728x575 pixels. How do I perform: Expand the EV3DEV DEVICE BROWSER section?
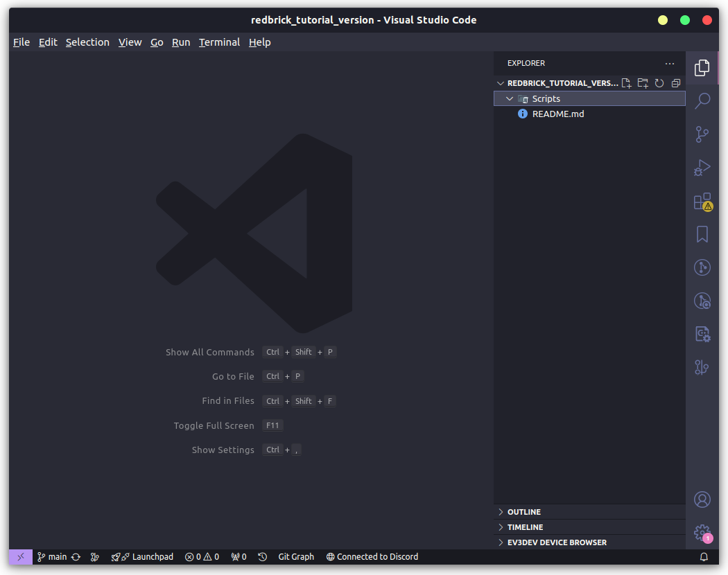(589, 542)
